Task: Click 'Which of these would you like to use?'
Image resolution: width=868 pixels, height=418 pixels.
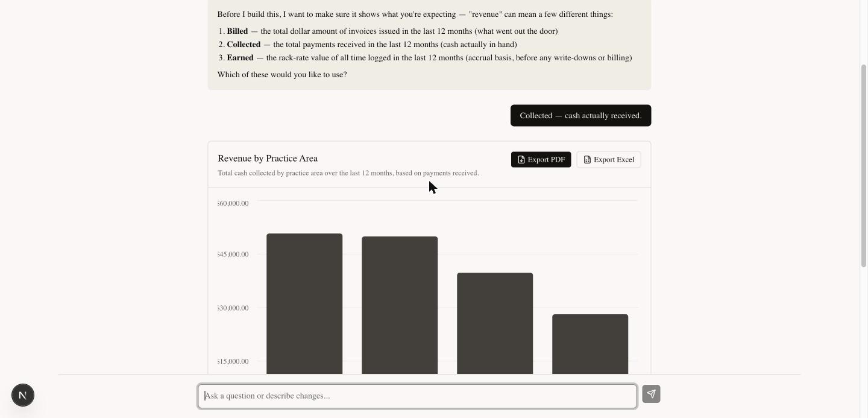Action: point(282,75)
